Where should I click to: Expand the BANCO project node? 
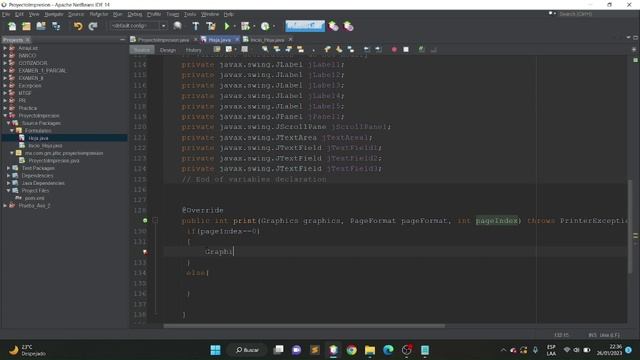click(x=5, y=56)
